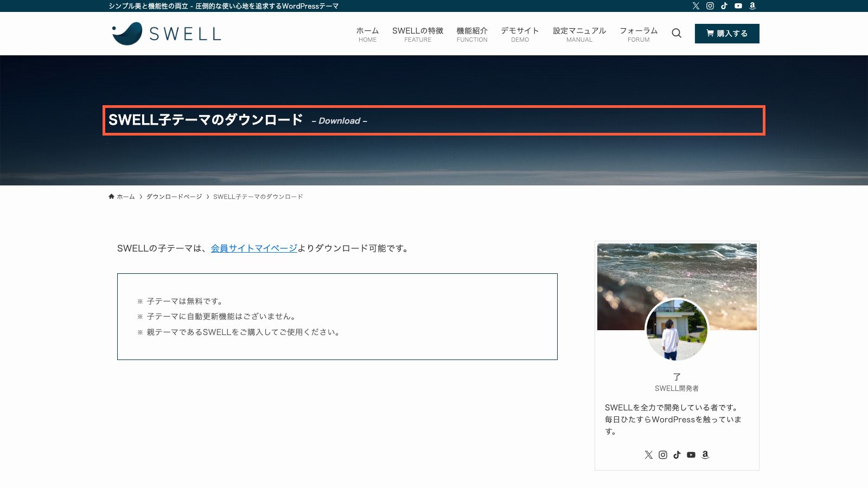
Task: Click the home icon in breadcrumb
Action: pos(111,197)
